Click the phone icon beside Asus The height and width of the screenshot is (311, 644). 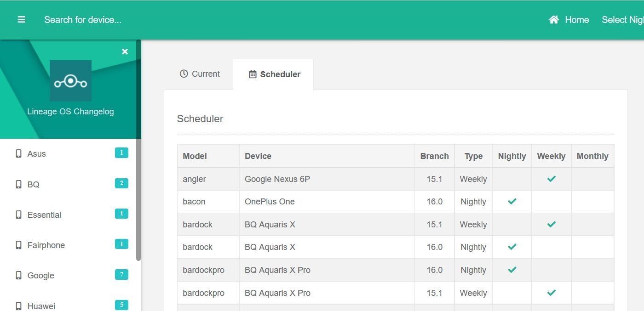18,154
